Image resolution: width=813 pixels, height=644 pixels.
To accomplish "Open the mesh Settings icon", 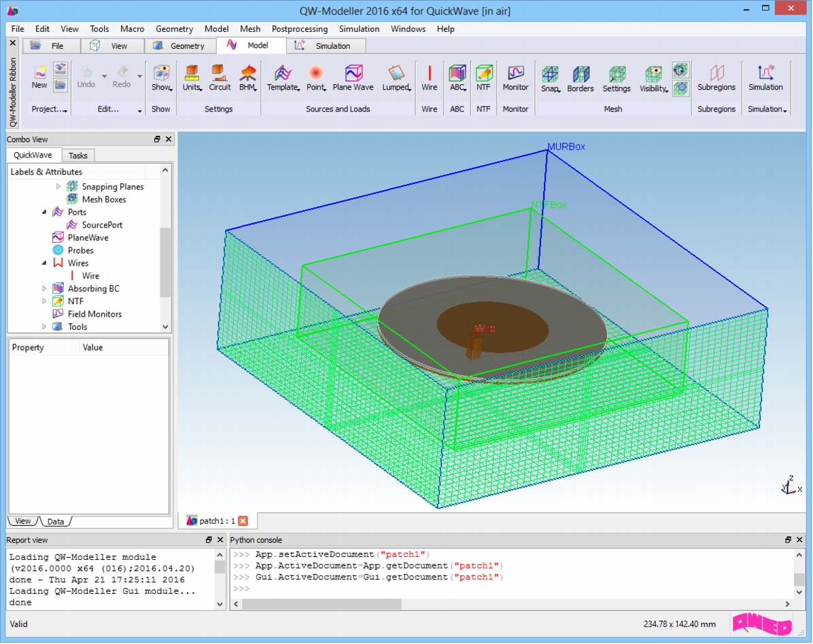I will [617, 74].
